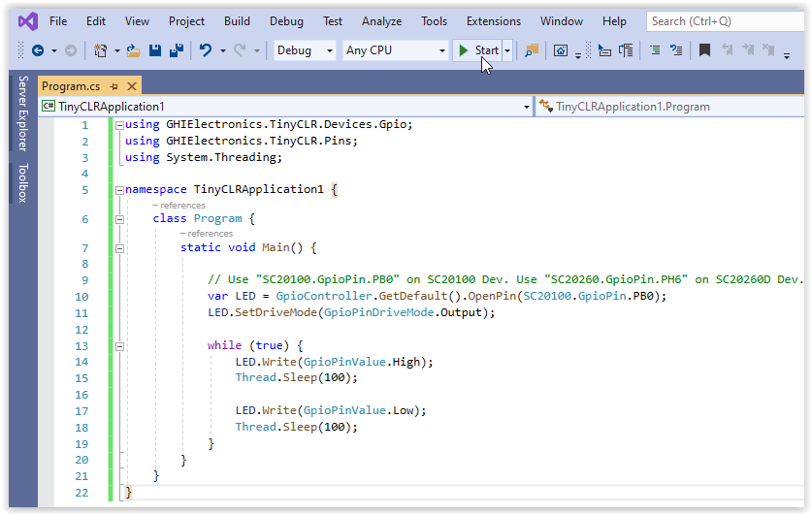Click the camera snapshot toolbar icon
Viewport: 812px width, 515px height.
click(561, 50)
